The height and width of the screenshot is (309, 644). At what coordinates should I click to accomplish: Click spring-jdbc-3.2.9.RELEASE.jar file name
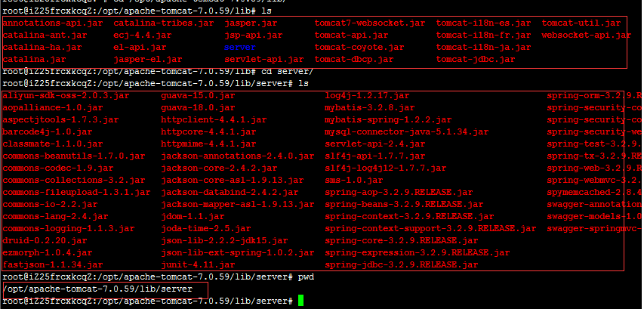[x=401, y=264]
